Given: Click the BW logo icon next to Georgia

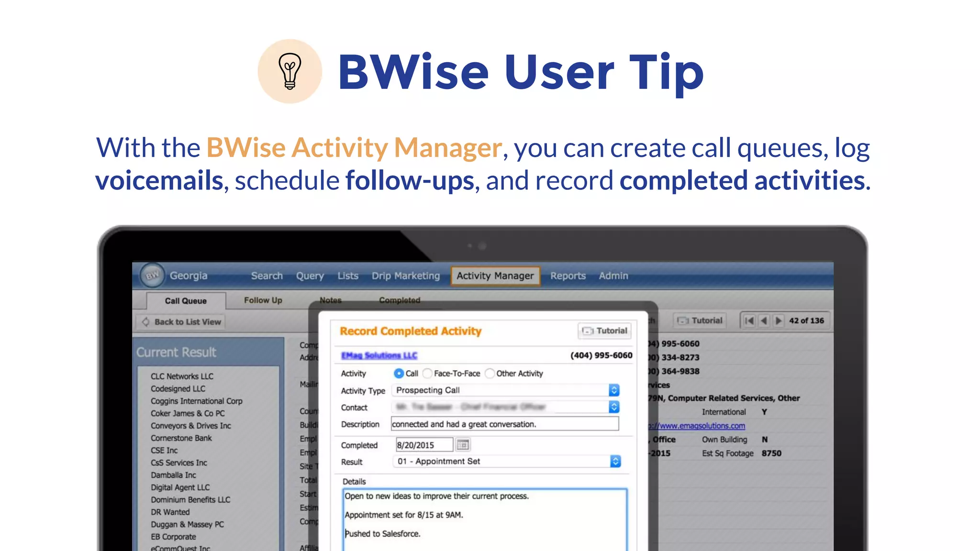Looking at the screenshot, I should click(152, 275).
